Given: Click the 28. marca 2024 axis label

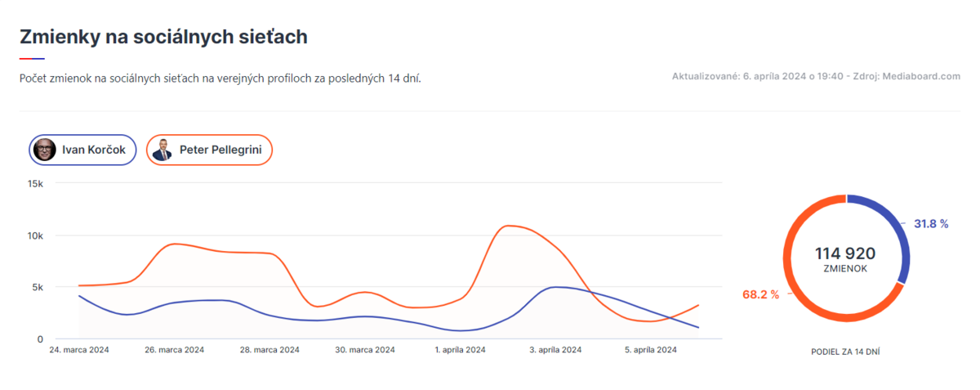Looking at the screenshot, I should click(x=270, y=350).
